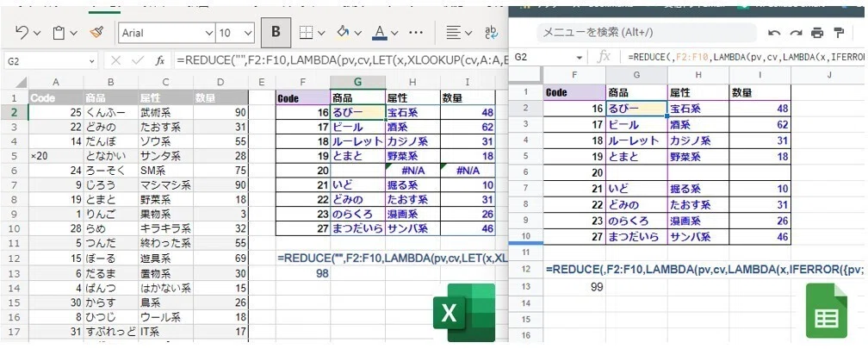Click inside the Google Sheets formula bar

point(747,57)
